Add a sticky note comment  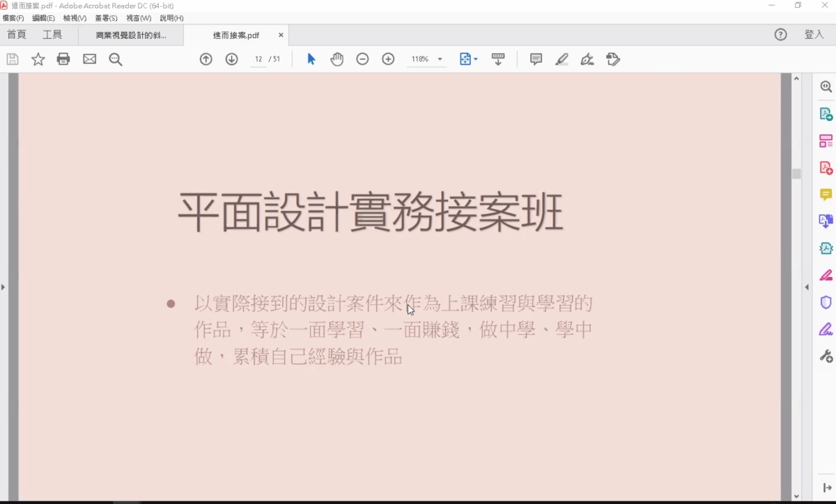point(536,59)
